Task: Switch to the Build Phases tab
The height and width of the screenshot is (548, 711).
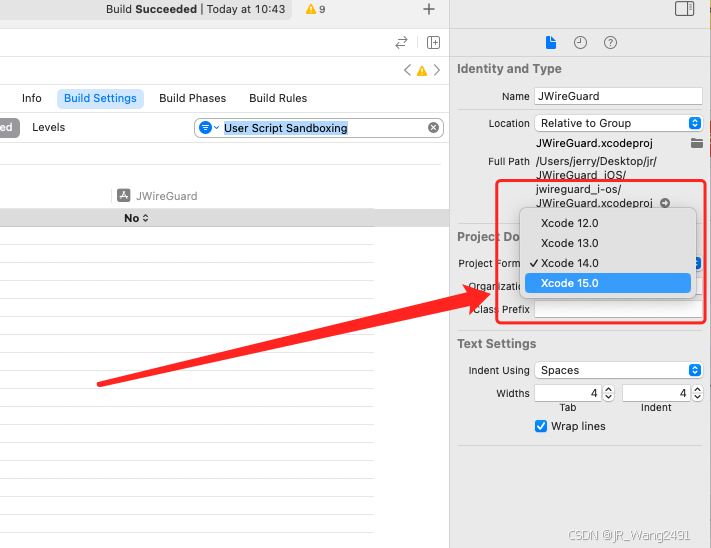Action: click(192, 98)
